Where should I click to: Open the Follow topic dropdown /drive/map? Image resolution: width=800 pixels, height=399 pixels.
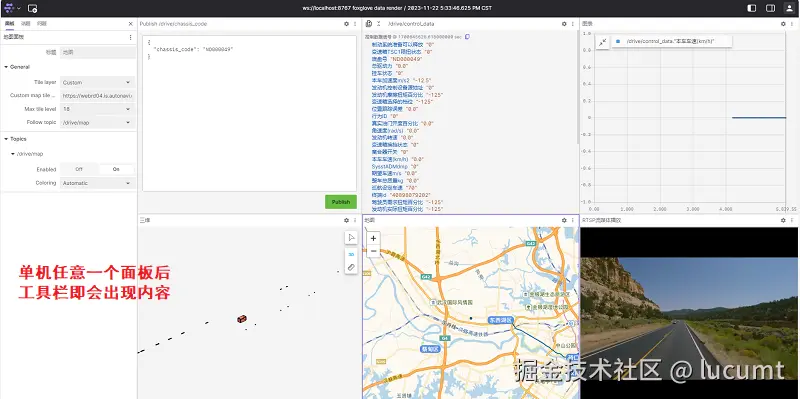pyautogui.click(x=97, y=122)
